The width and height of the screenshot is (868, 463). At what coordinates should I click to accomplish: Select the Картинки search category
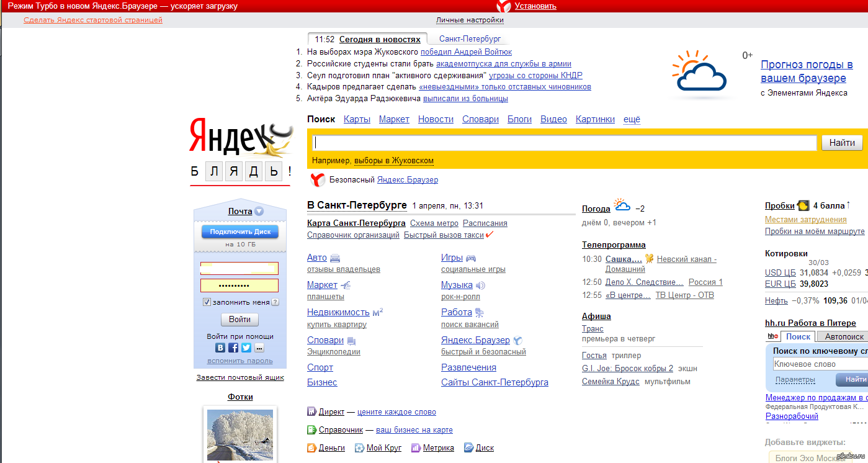coord(595,119)
